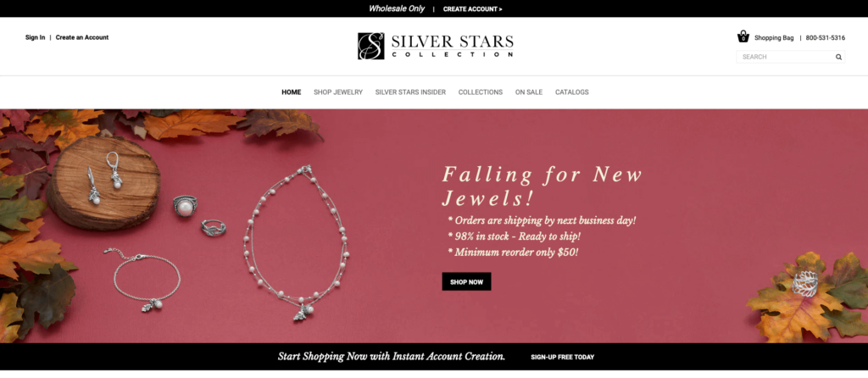The width and height of the screenshot is (868, 378).
Task: Open the Catalogs navigation item
Action: pos(572,92)
